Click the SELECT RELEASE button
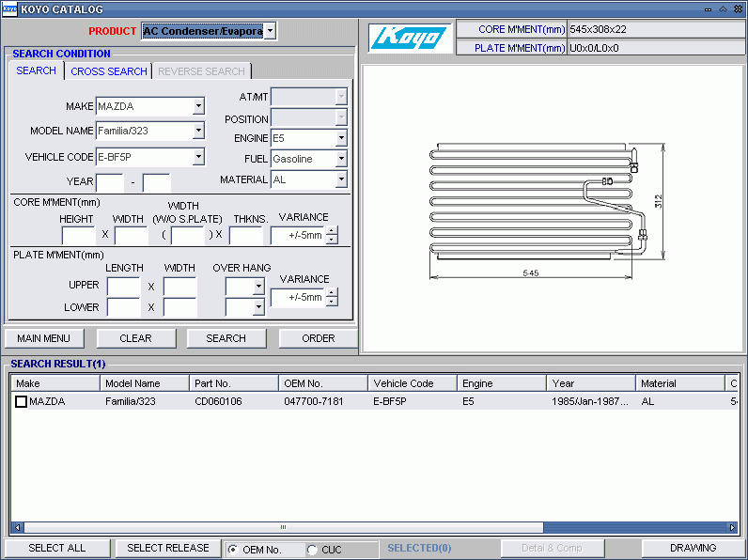Viewport: 748px width, 560px height. coord(168,548)
